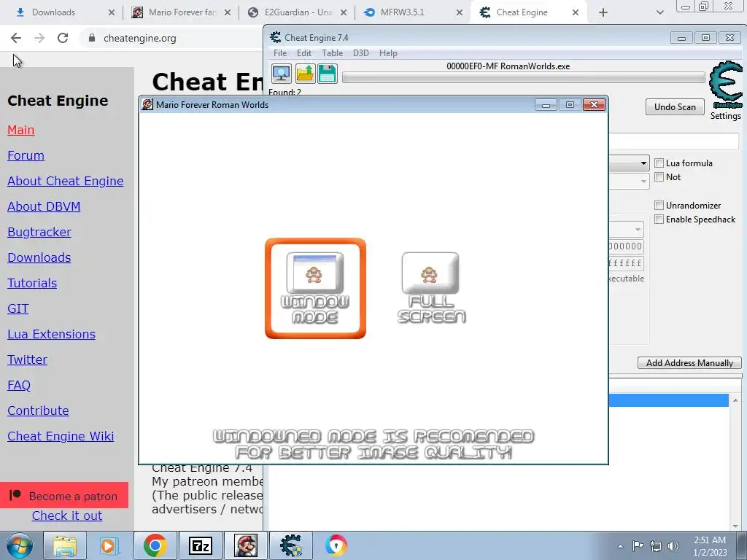
Task: Enable Unrandomizer checkbox
Action: click(659, 205)
